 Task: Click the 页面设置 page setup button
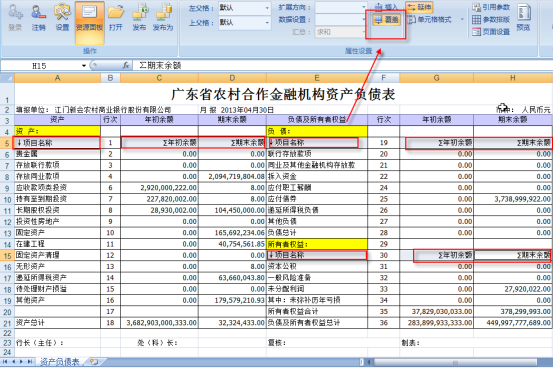[x=491, y=32]
